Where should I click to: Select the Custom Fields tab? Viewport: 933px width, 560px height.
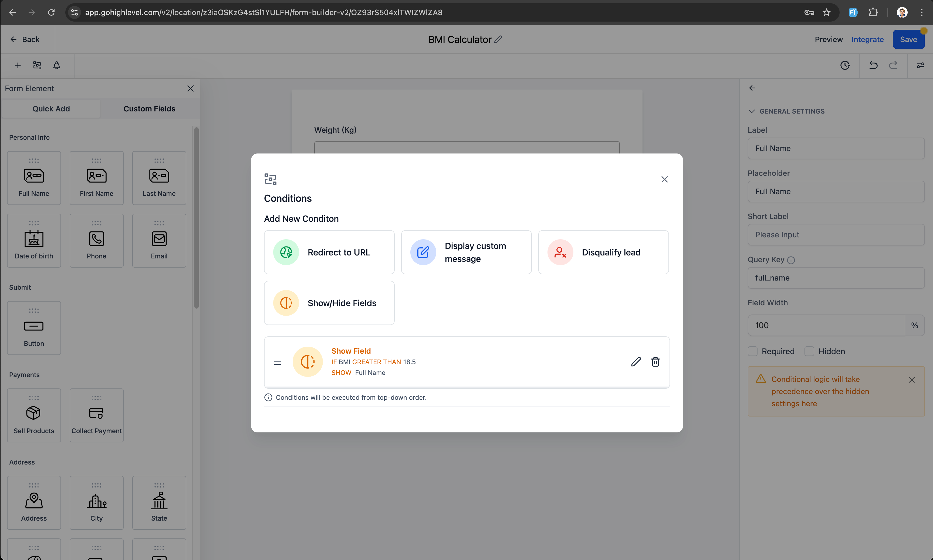(x=150, y=108)
